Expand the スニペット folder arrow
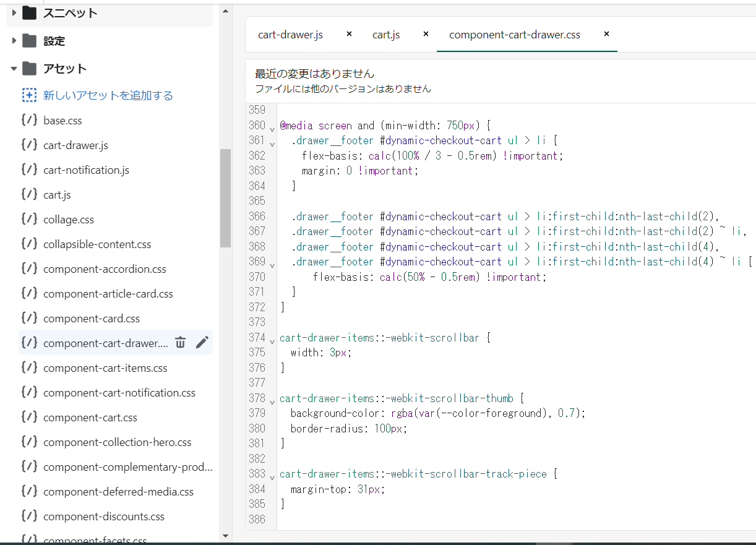756x545 pixels. [x=14, y=12]
